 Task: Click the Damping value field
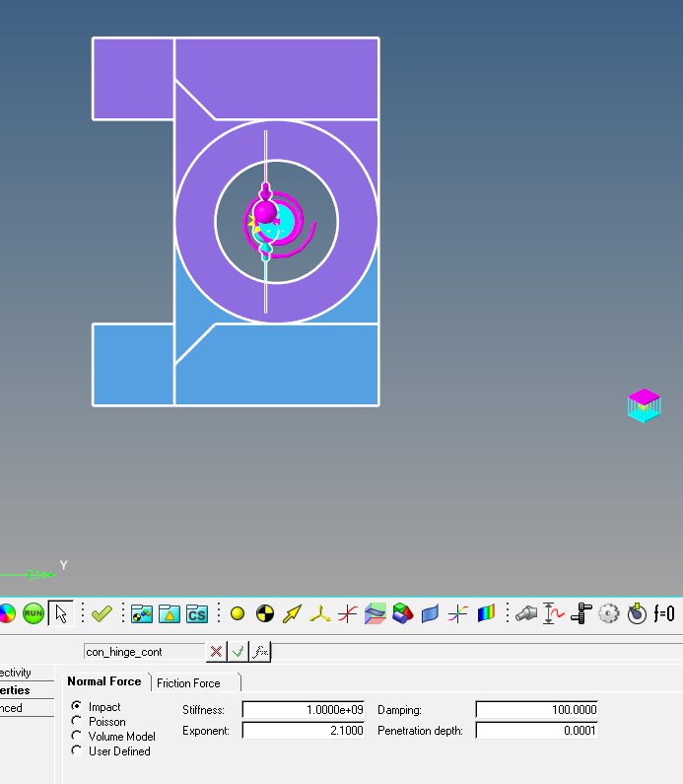pyautogui.click(x=536, y=709)
